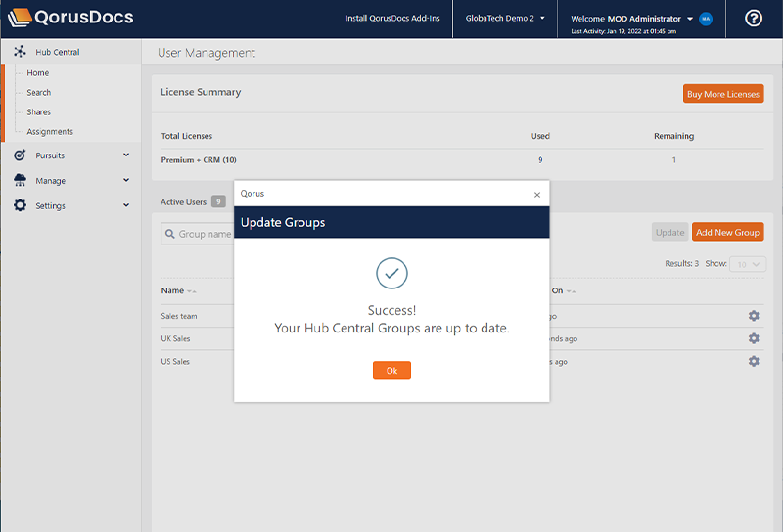
Task: Click the User Management page heading
Action: click(x=207, y=53)
